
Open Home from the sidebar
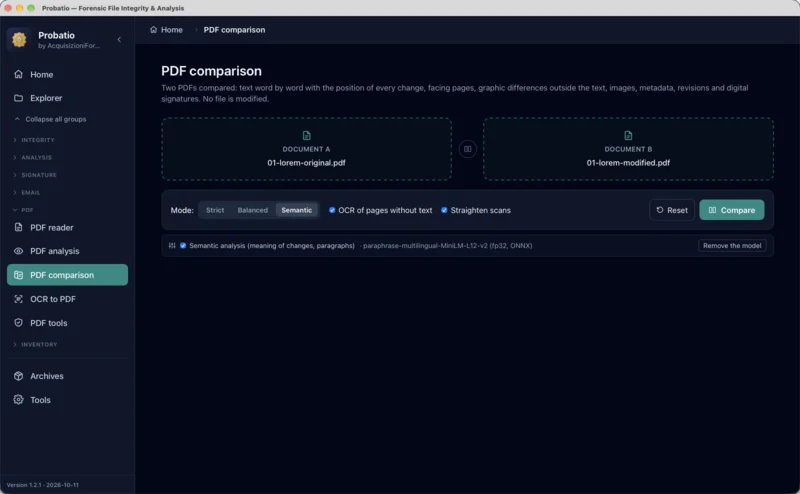(67, 75)
